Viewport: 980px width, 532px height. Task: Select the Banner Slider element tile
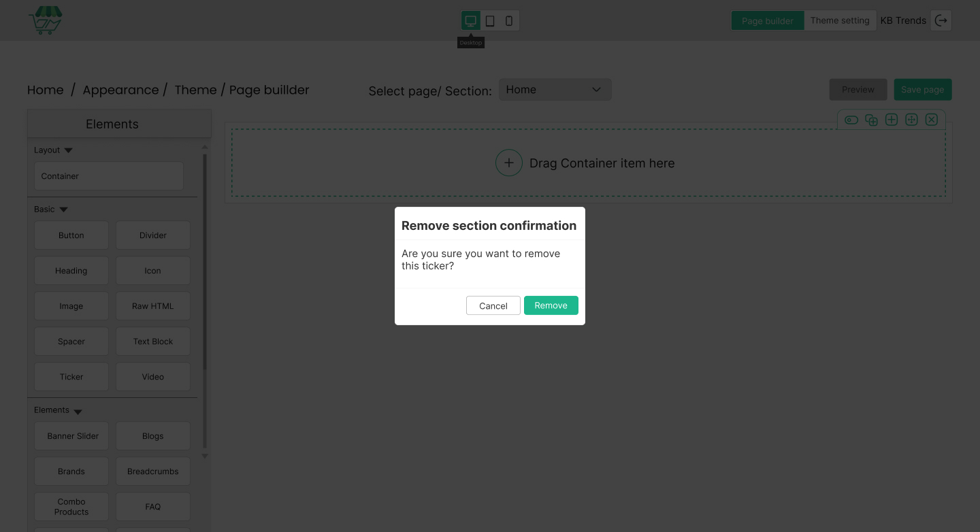[x=71, y=436]
